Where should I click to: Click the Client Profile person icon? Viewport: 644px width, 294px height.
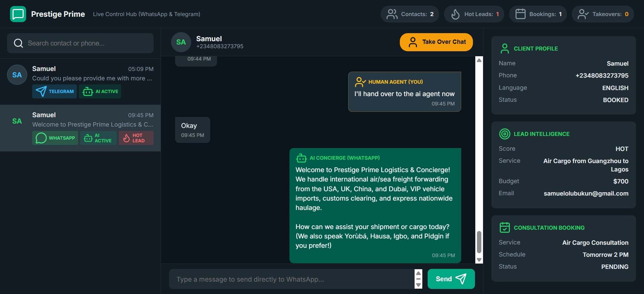[504, 49]
